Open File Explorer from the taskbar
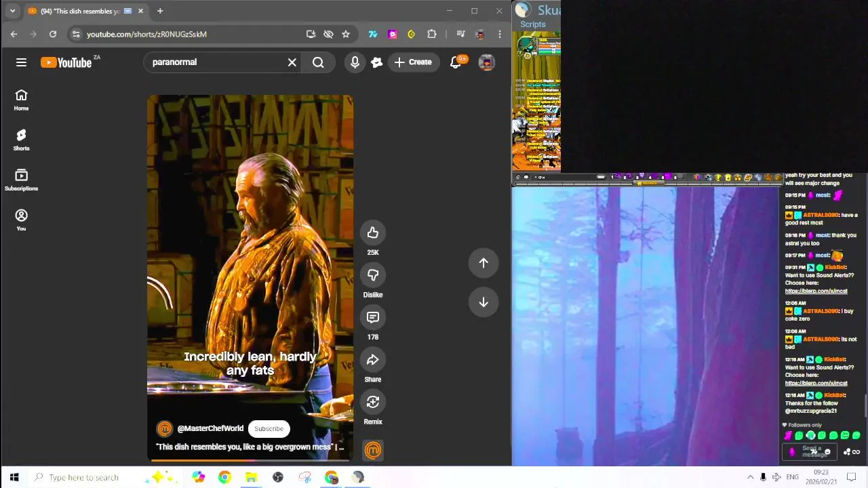 click(x=251, y=477)
